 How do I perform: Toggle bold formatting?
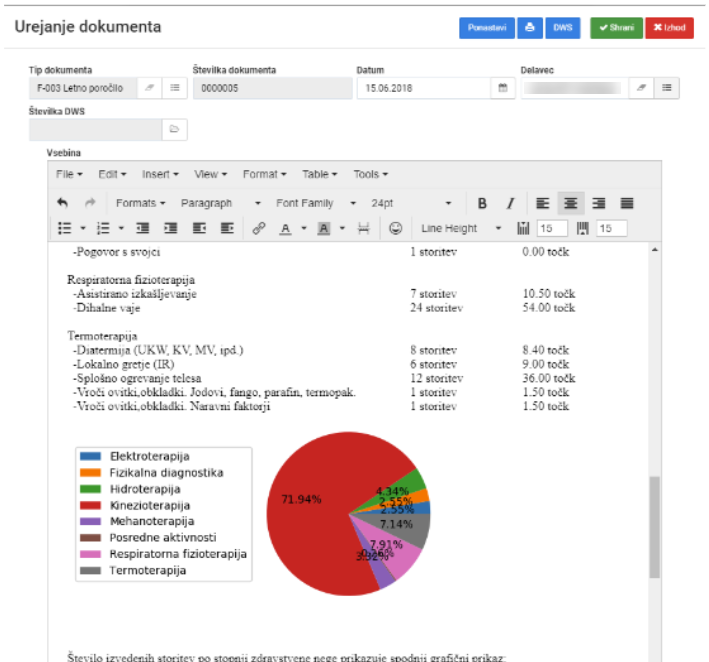pos(482,203)
